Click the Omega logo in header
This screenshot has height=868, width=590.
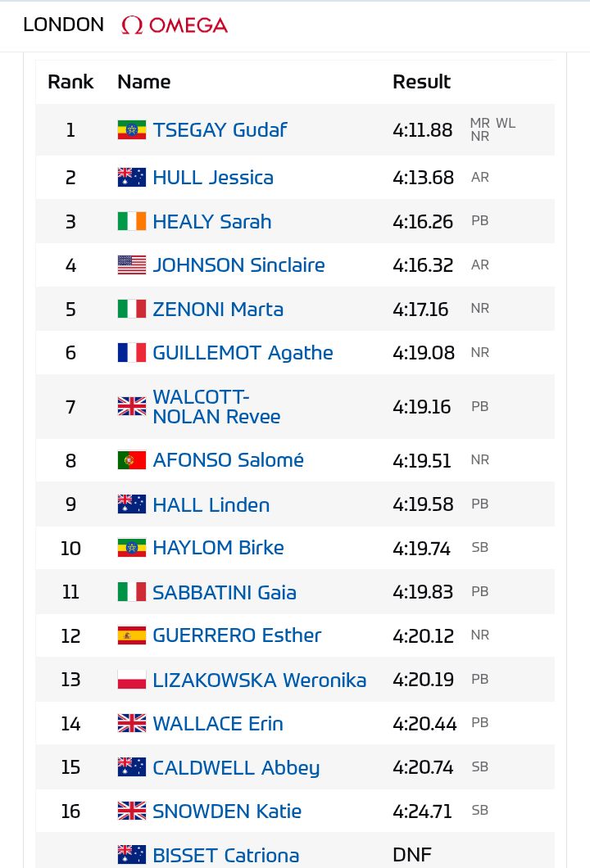tap(175, 25)
